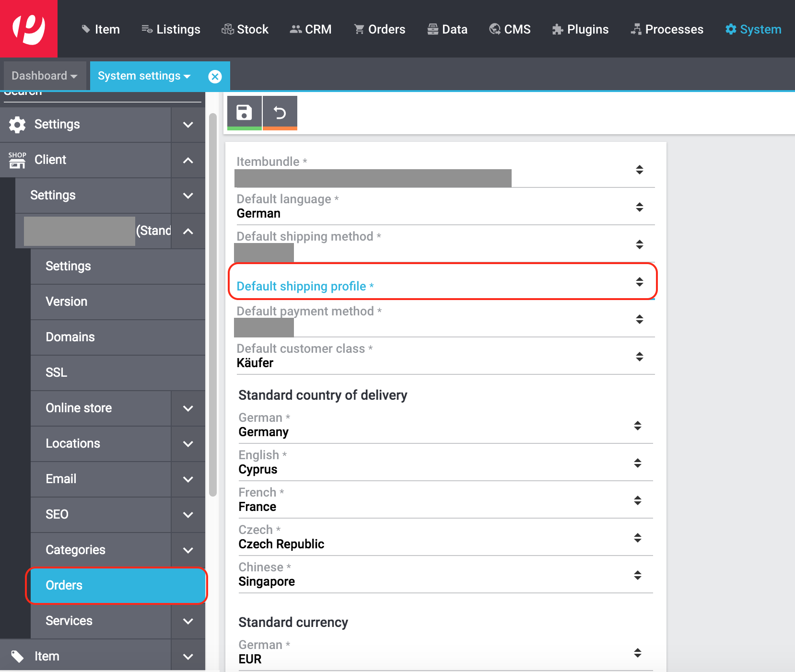Image resolution: width=795 pixels, height=672 pixels.
Task: Open the System menu
Action: 753,29
